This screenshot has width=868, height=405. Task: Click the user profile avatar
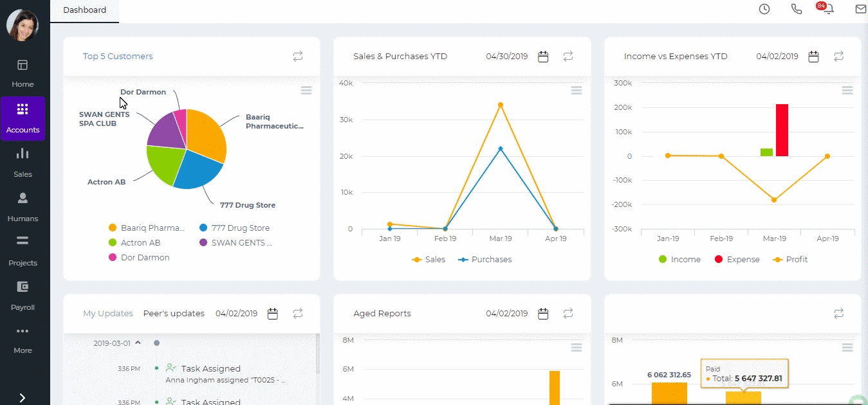pos(23,24)
